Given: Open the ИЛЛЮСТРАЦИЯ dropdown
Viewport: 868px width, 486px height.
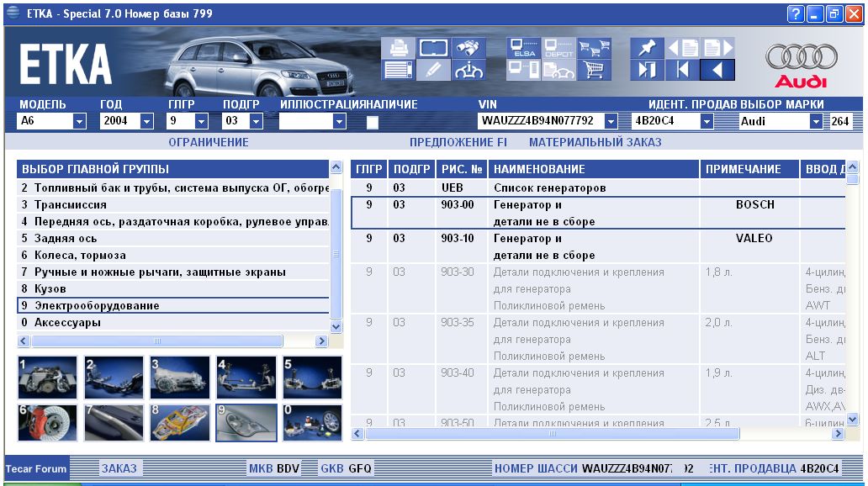Looking at the screenshot, I should point(339,121).
